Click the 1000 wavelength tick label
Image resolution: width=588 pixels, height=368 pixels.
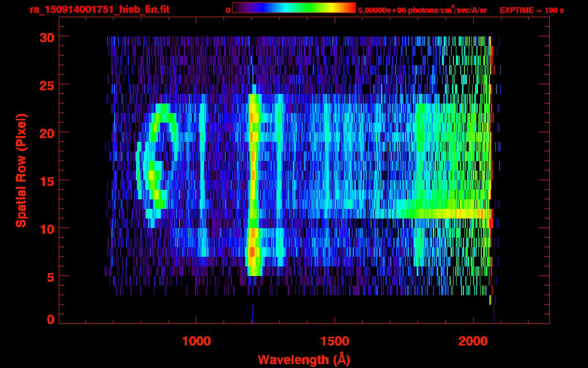coord(196,341)
